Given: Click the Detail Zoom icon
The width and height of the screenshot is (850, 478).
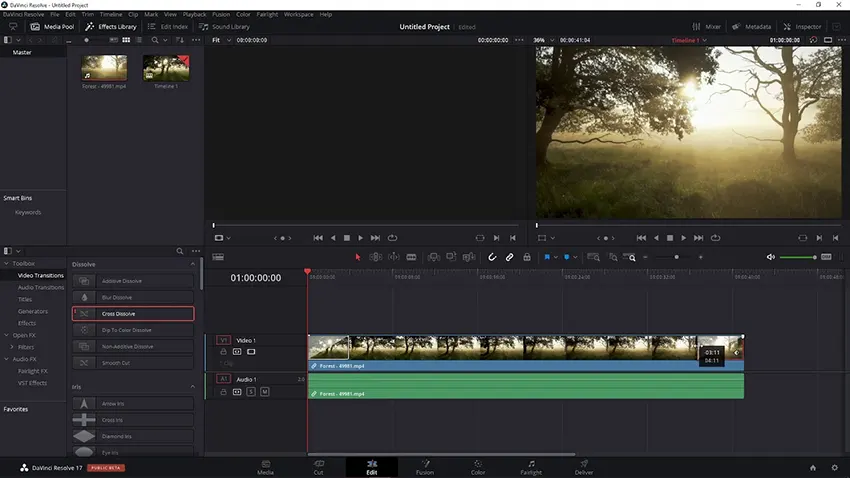Looking at the screenshot, I should [613, 257].
